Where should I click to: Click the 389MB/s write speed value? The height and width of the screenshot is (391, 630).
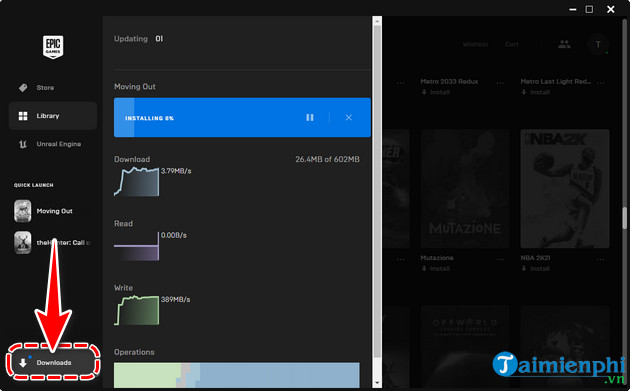coord(176,299)
